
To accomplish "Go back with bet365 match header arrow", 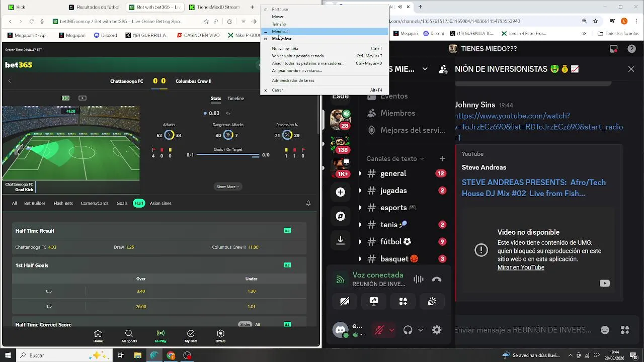I will tap(10, 81).
